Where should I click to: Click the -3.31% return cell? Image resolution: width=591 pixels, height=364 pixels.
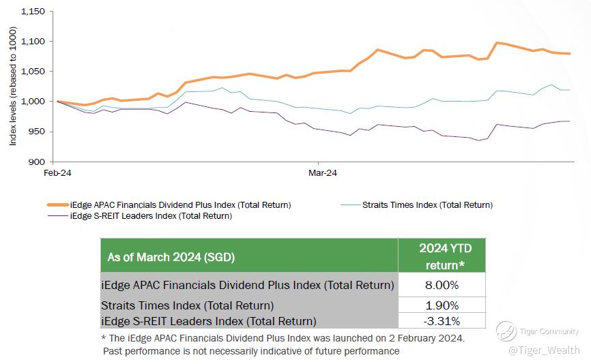tap(442, 320)
